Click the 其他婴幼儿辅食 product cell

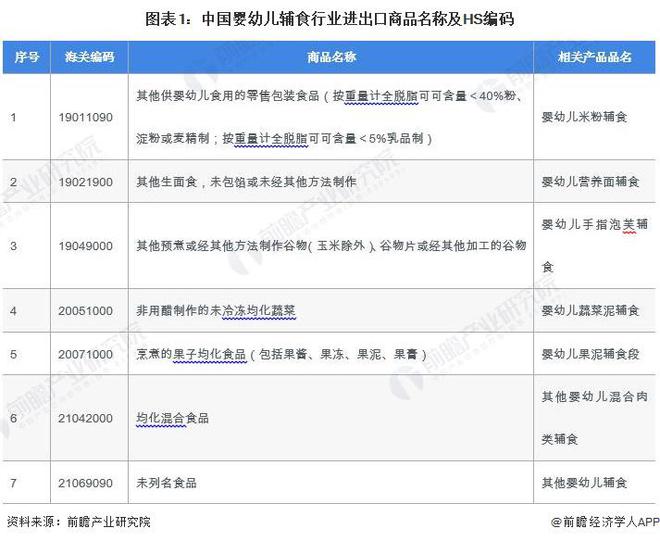click(594, 482)
